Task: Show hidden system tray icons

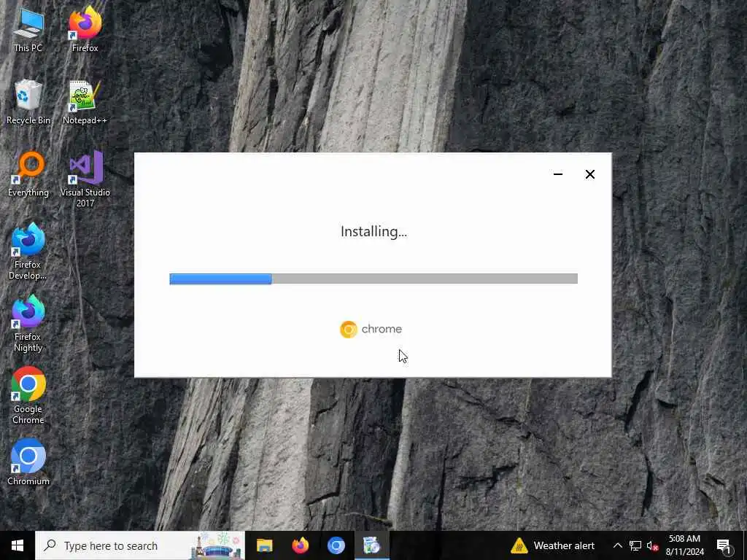Action: click(x=617, y=545)
